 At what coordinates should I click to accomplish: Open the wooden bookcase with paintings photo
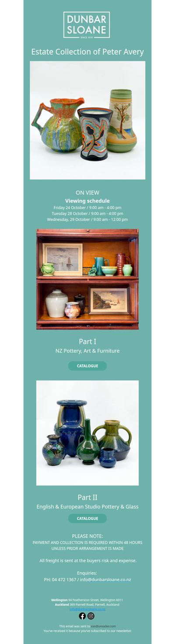[87, 279]
